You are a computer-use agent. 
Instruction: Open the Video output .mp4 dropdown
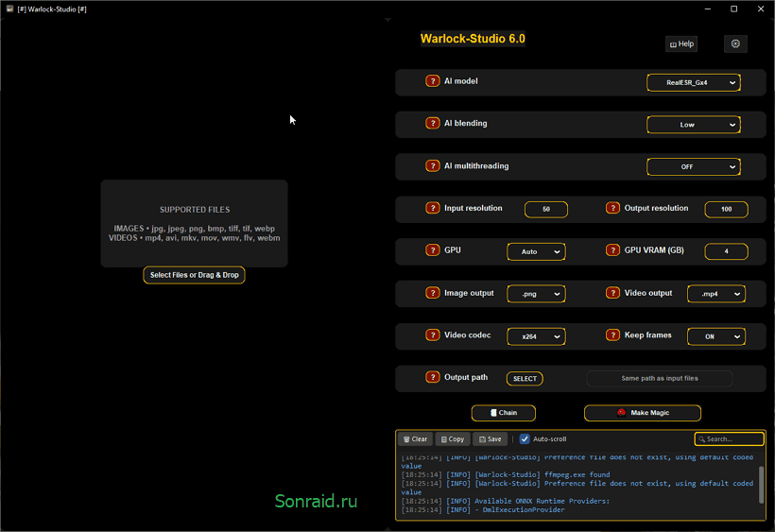pos(716,294)
